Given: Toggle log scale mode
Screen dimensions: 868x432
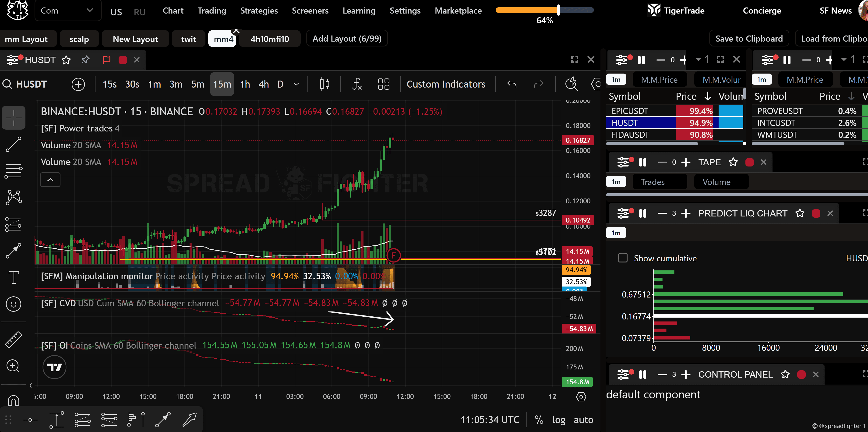Looking at the screenshot, I should point(558,420).
